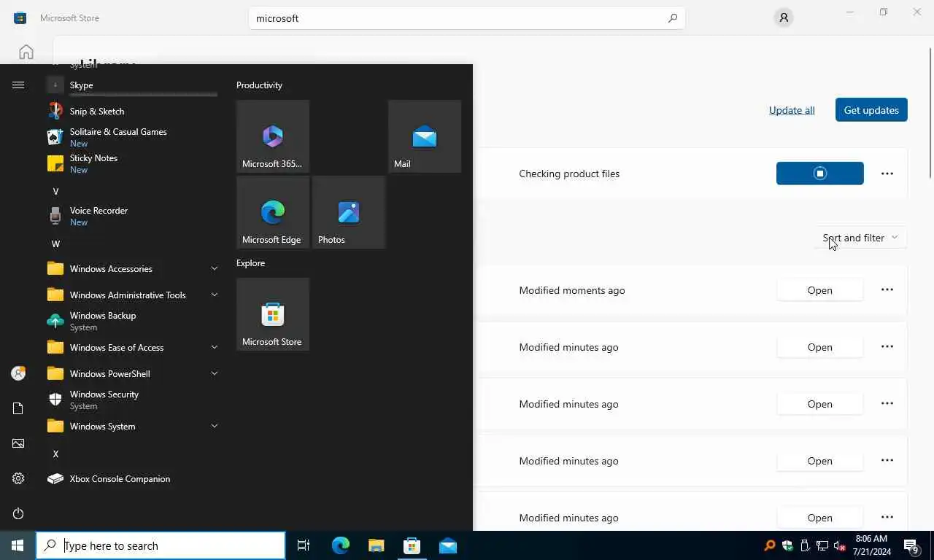Open Settings gear in Start sidebar
The height and width of the screenshot is (560, 934).
click(x=18, y=478)
